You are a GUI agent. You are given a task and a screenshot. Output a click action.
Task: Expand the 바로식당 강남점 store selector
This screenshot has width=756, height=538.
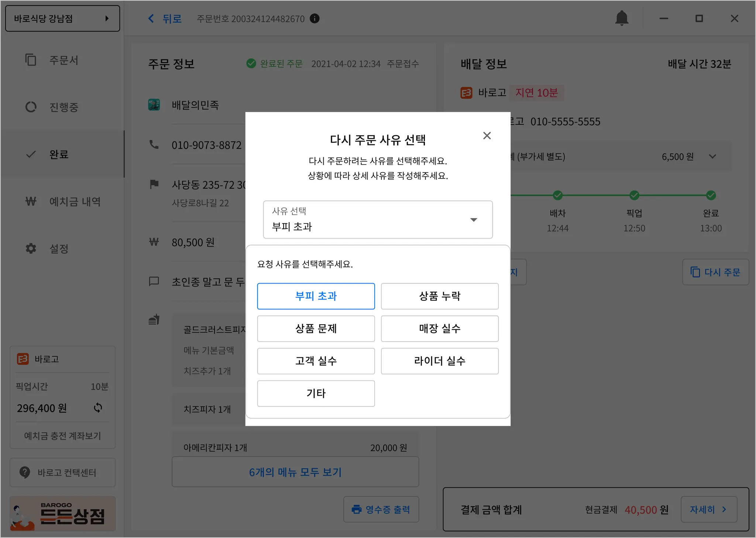(x=62, y=18)
